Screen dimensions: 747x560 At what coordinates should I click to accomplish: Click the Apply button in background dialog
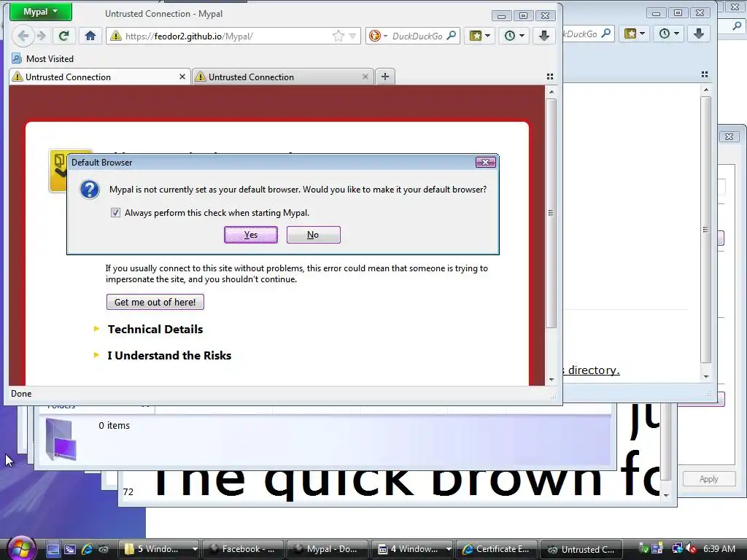708,479
